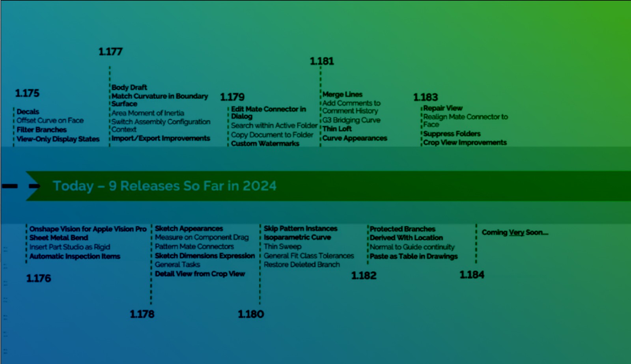Click 'Automatic Inspection Items' text
The width and height of the screenshot is (631, 364).
point(75,256)
